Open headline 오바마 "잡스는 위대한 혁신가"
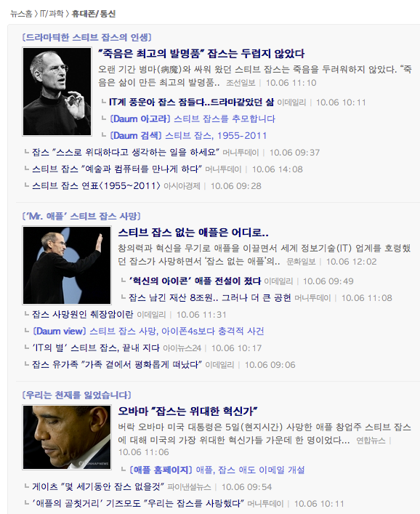 187,411
